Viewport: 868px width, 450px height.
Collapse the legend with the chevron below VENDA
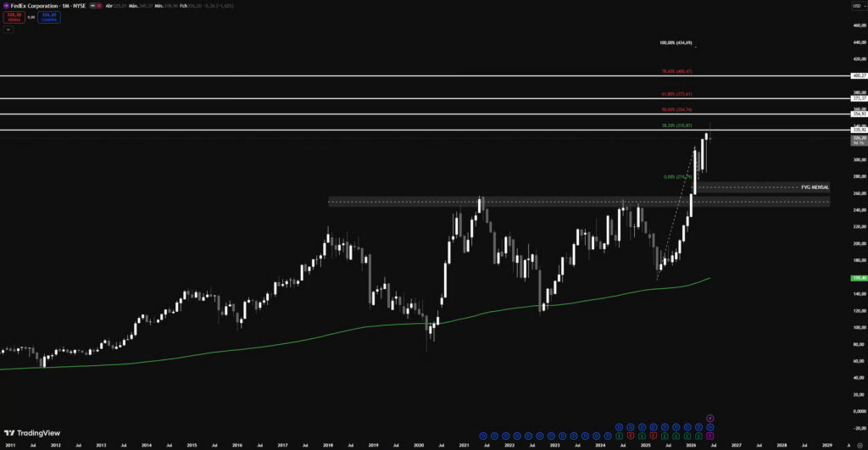(8, 30)
